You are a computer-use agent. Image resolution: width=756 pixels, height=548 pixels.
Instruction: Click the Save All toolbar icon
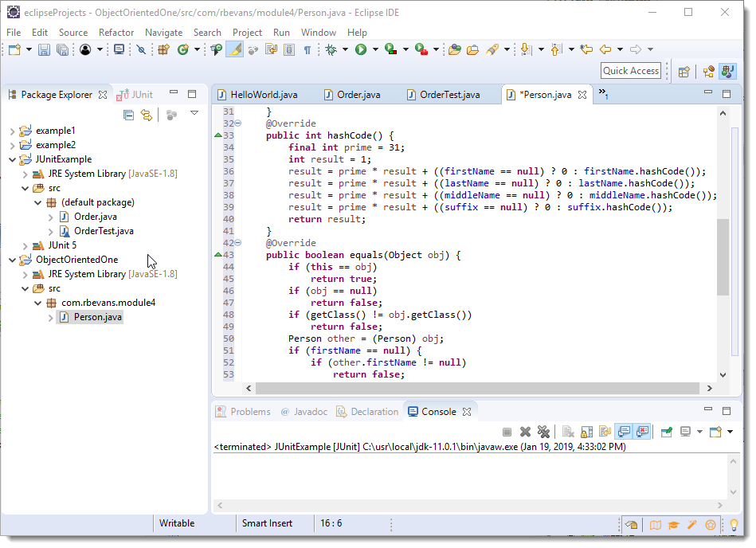[62, 49]
